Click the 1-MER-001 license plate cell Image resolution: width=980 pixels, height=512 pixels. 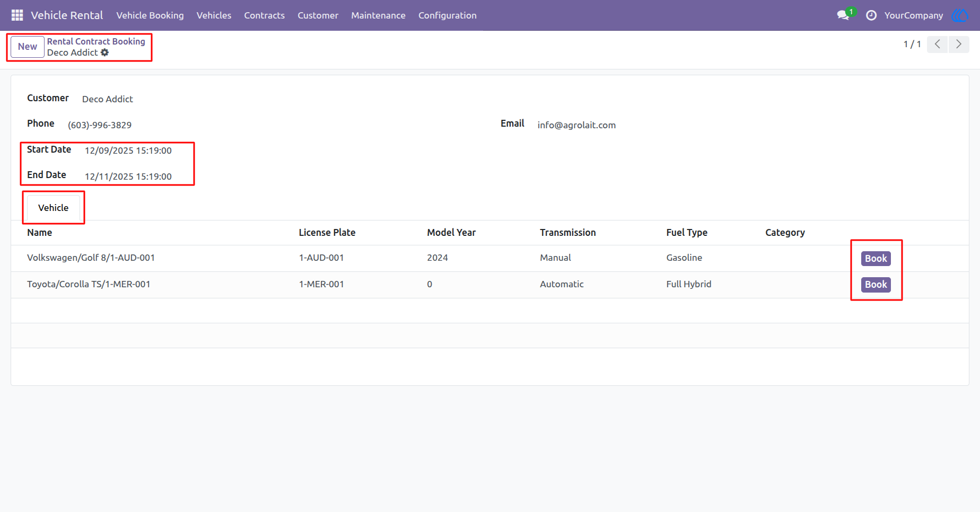[321, 284]
